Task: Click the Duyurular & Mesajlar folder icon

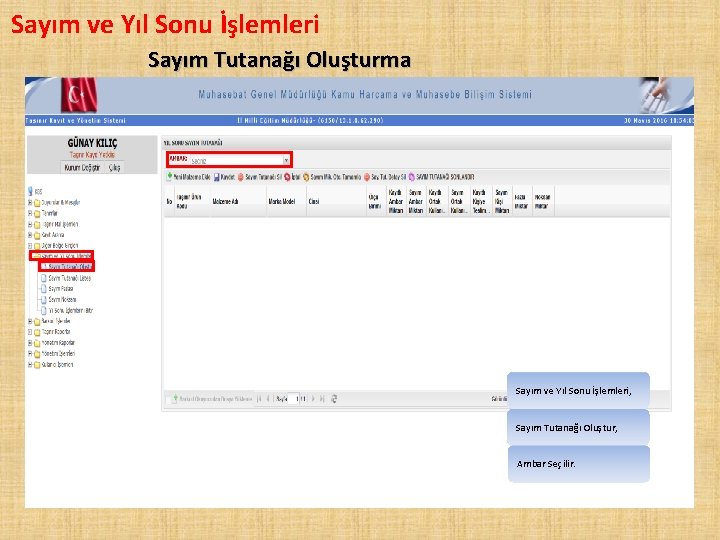Action: (37, 203)
